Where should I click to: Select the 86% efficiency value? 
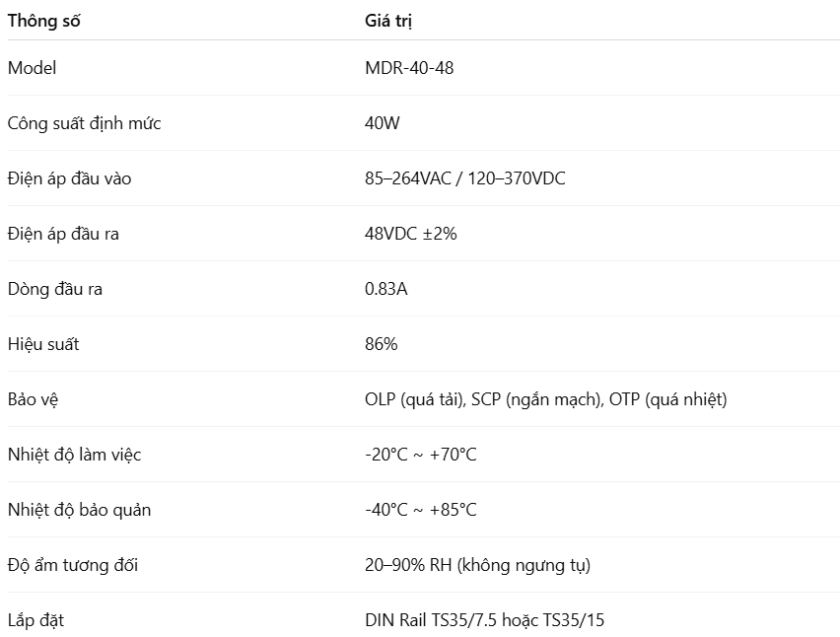pos(381,344)
